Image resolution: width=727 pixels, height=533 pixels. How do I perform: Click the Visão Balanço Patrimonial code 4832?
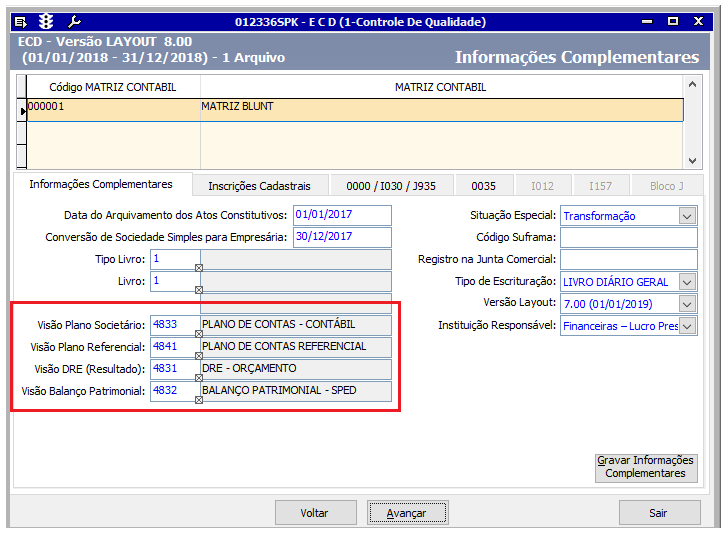(175, 391)
